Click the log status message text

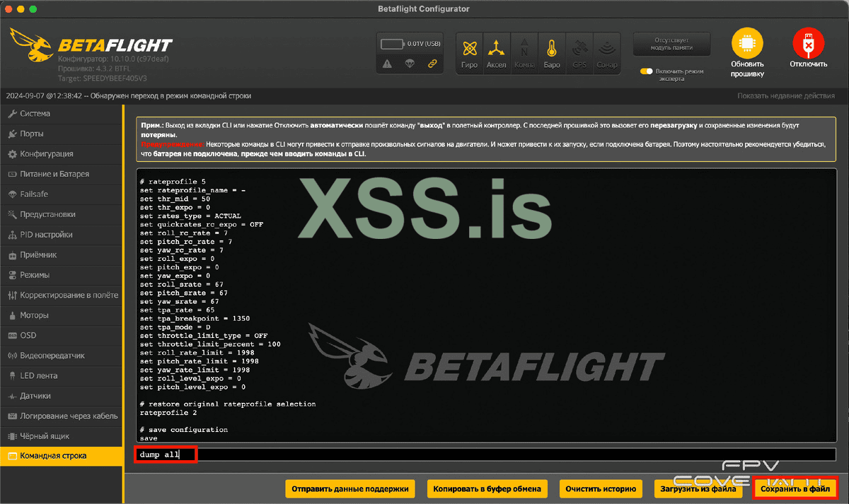(x=128, y=95)
